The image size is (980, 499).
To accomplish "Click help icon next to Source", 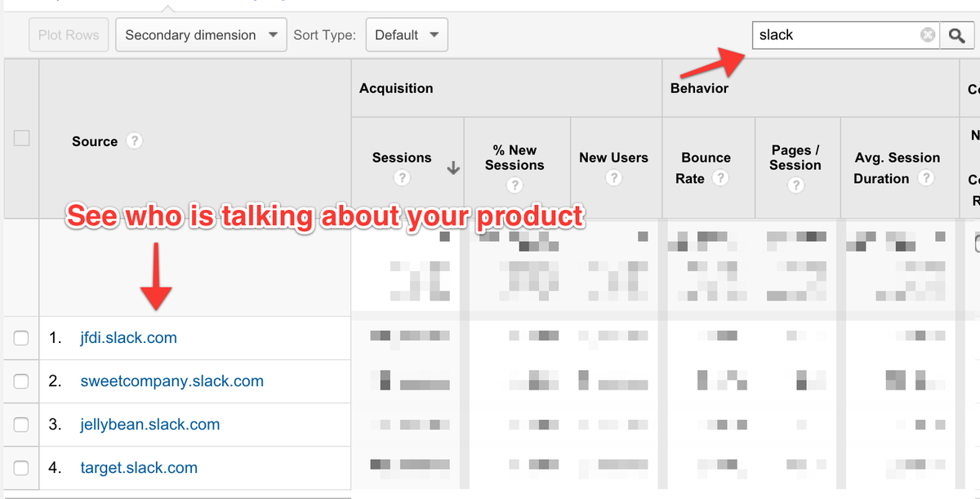I will point(135,140).
